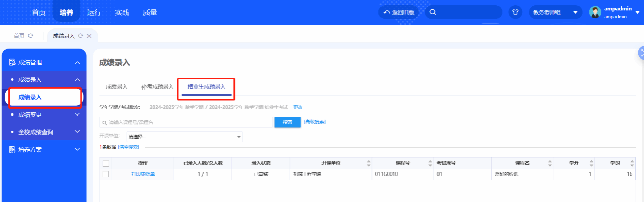
Task: Check the row checkbox for 奇妙的折纸
Action: click(x=106, y=174)
